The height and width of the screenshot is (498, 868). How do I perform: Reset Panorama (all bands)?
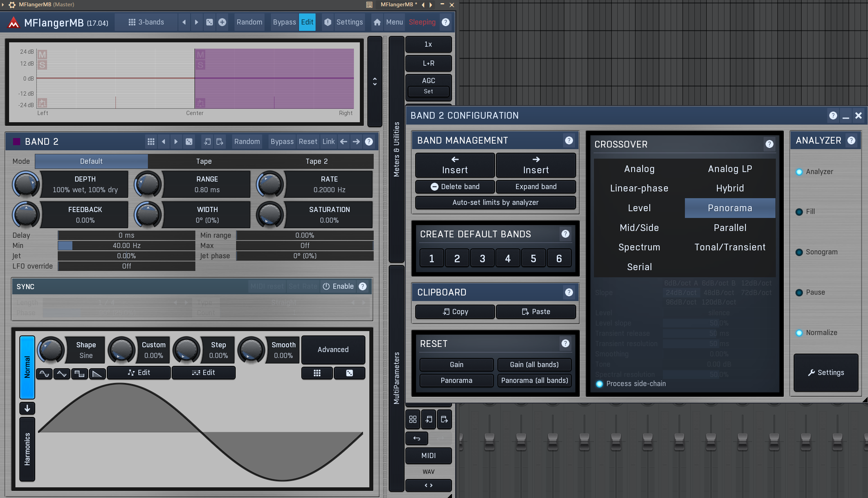click(534, 381)
